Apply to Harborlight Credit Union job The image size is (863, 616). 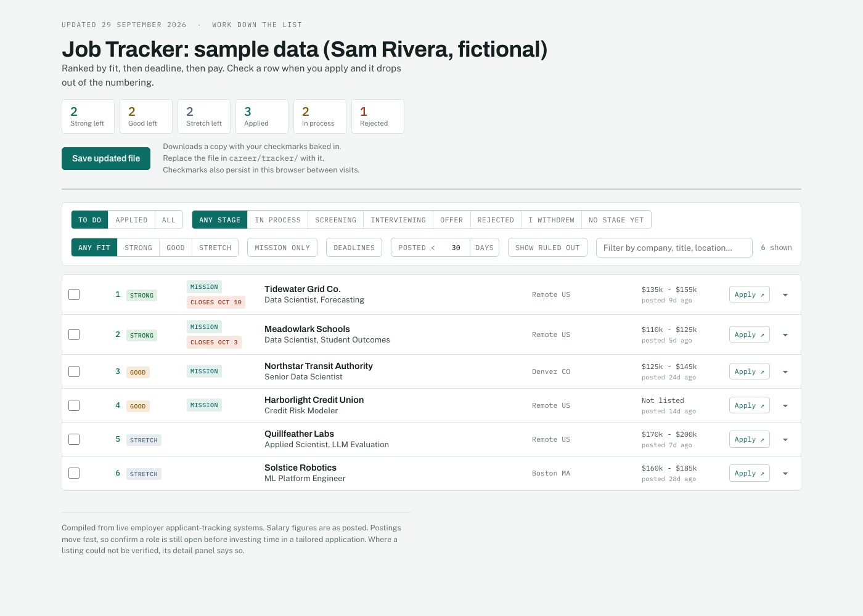click(749, 405)
